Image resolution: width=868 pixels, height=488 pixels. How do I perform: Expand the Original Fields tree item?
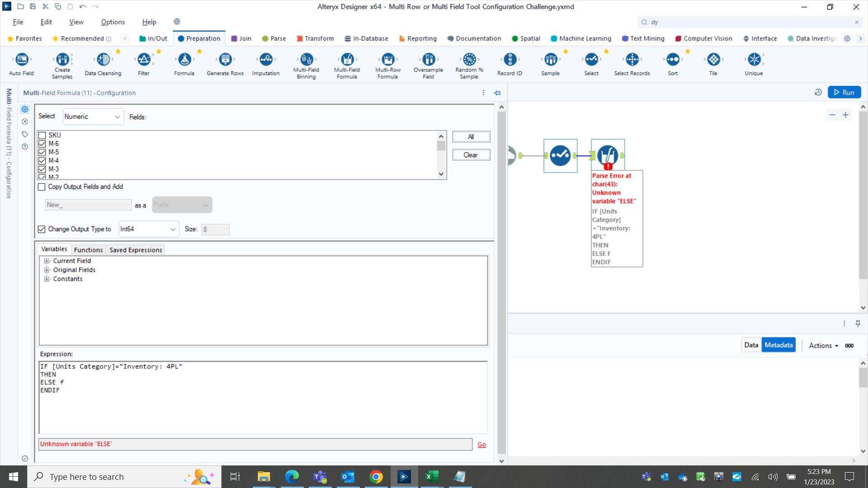(x=47, y=270)
